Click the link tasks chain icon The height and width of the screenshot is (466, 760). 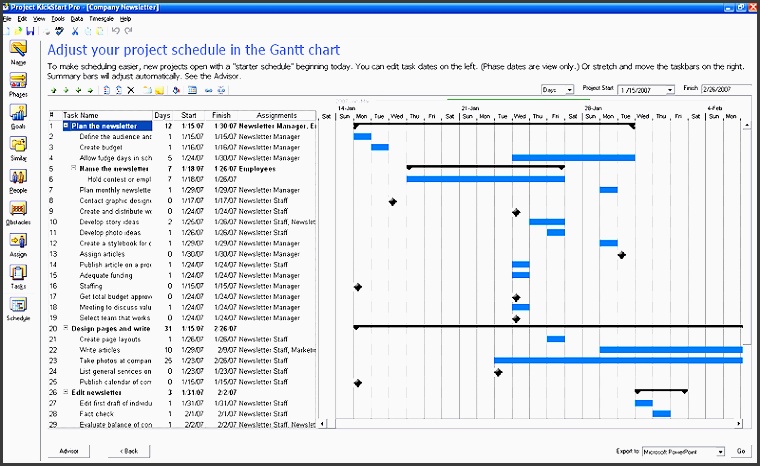tap(209, 90)
